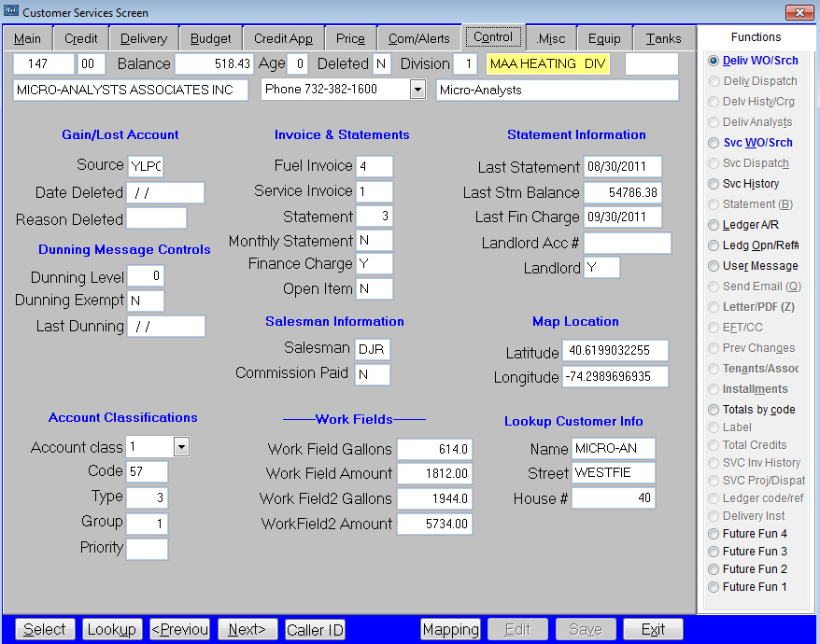The image size is (820, 644).
Task: Select the Ledger A/R radio button
Action: point(714,225)
